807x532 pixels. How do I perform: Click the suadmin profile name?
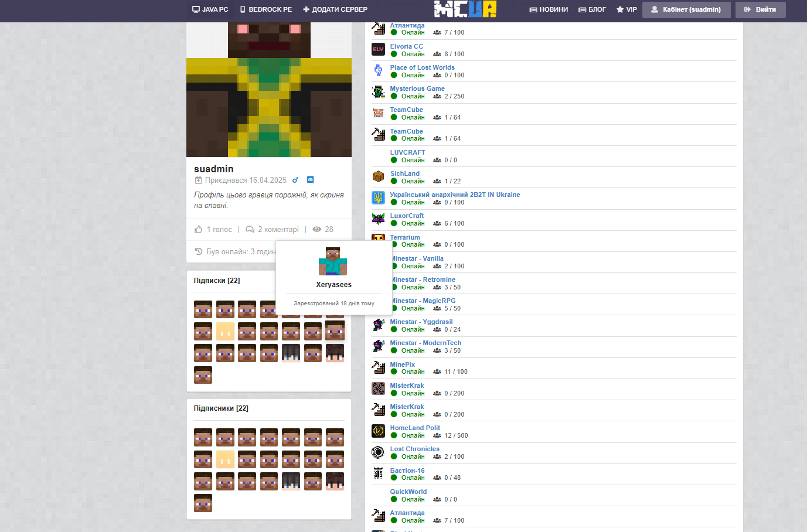click(213, 169)
